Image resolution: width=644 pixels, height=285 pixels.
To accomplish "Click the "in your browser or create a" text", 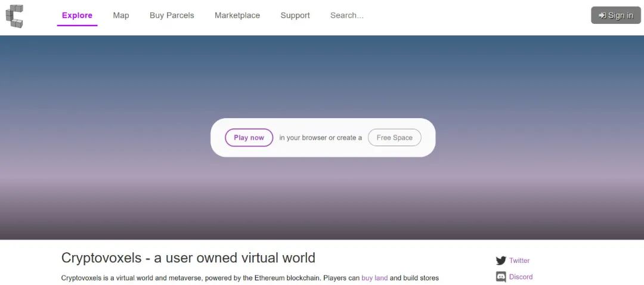I will pos(320,138).
